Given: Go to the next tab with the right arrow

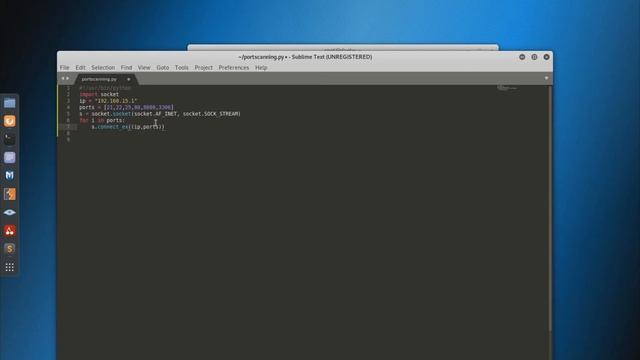Looking at the screenshot, I should tap(67, 78).
